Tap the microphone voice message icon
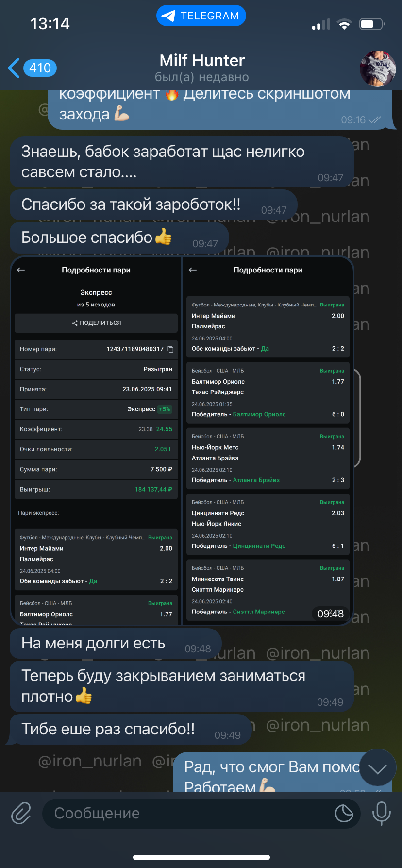The image size is (402, 868). (x=381, y=813)
